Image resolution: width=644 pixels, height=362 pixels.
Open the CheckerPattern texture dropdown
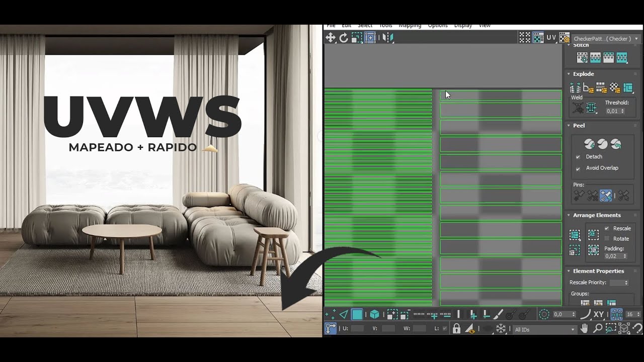pyautogui.click(x=606, y=39)
